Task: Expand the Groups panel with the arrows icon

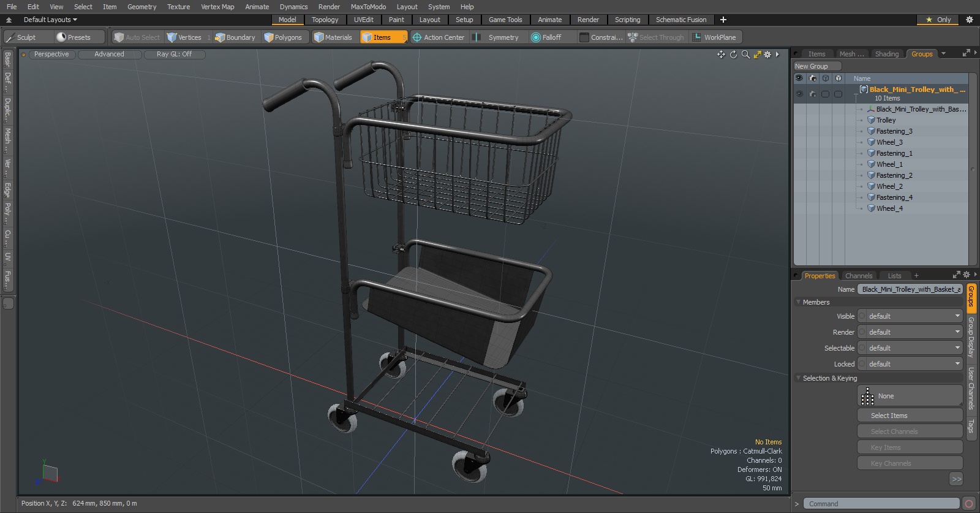Action: (x=967, y=53)
